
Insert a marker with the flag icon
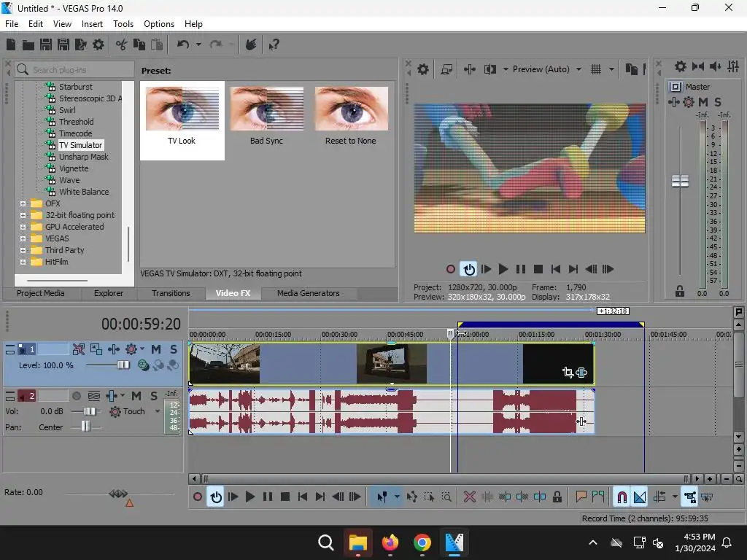[581, 497]
